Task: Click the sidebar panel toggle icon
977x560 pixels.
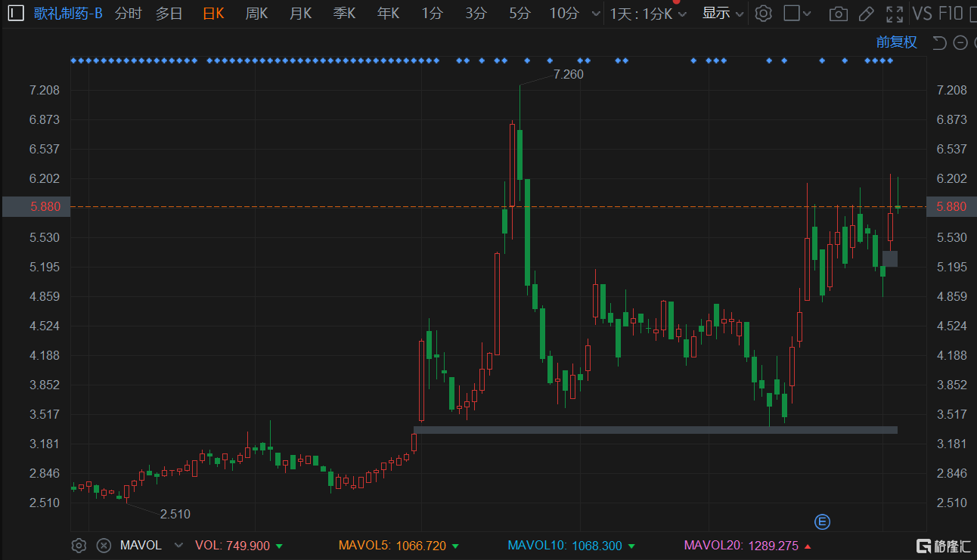Action: 15,14
